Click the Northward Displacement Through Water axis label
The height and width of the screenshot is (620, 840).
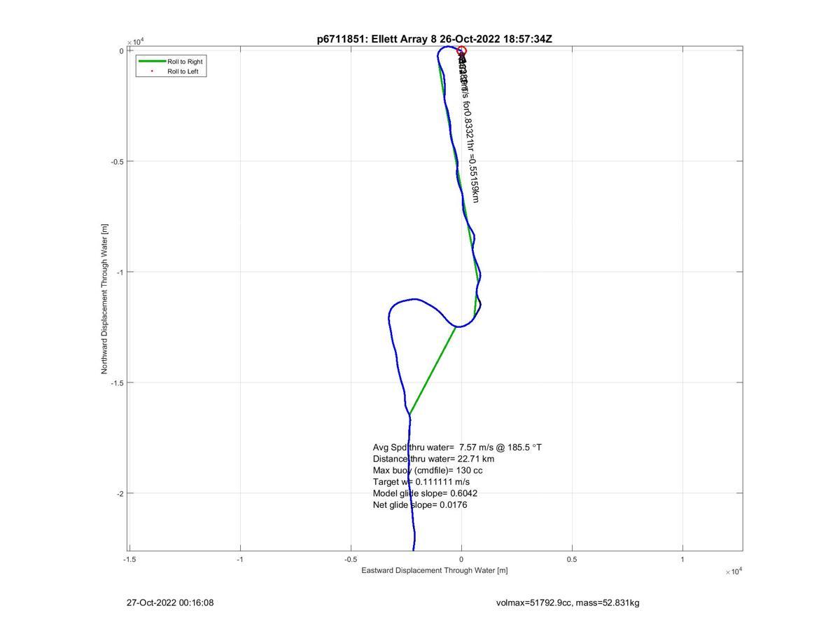pos(105,299)
